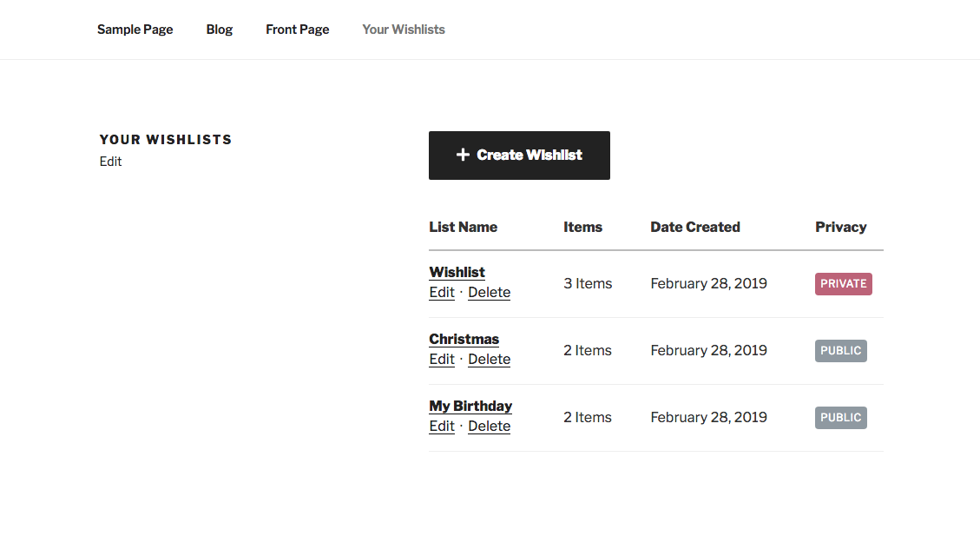Click Edit under Your Wishlists heading
The width and height of the screenshot is (980, 536).
coord(110,162)
